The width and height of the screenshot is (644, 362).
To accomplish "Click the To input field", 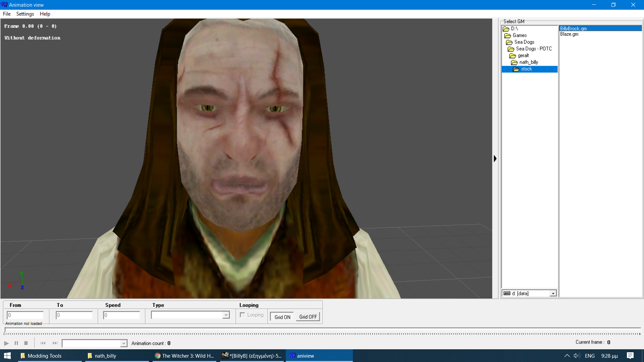I will click(x=74, y=315).
